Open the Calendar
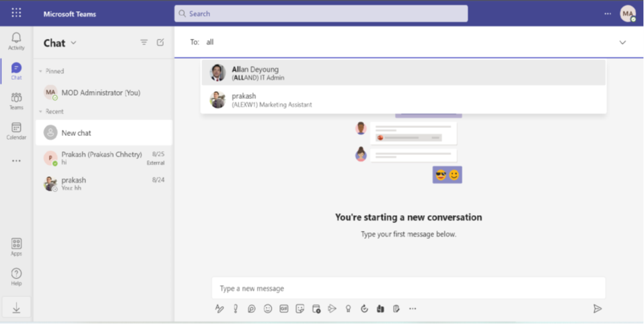644x324 pixels. 16,131
